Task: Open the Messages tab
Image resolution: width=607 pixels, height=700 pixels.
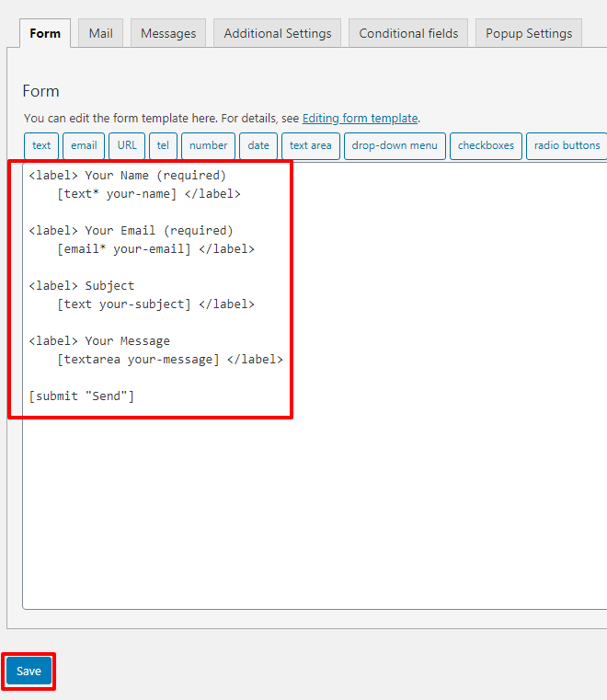Action: click(168, 33)
